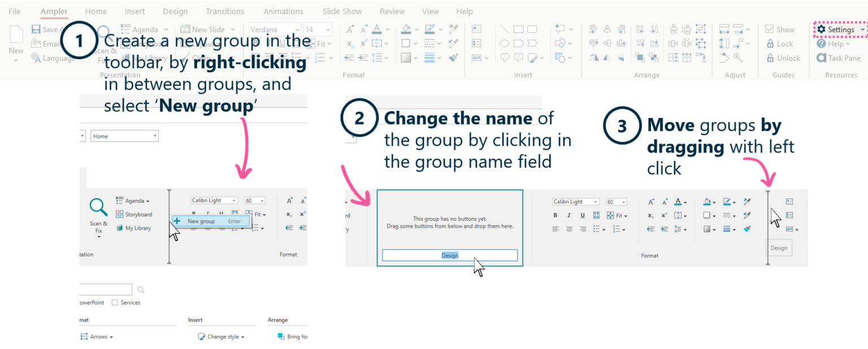868x349 pixels.
Task: Open the Review tab
Action: [x=392, y=11]
